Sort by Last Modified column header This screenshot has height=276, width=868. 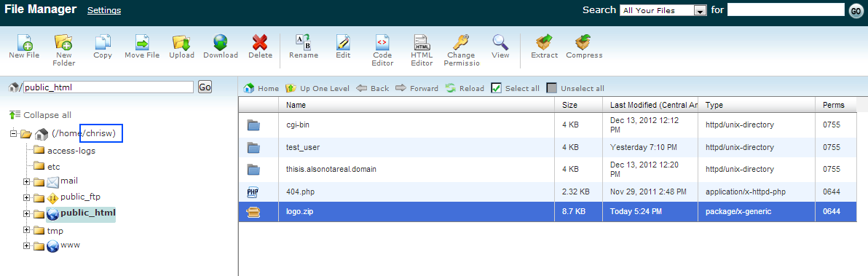[650, 105]
